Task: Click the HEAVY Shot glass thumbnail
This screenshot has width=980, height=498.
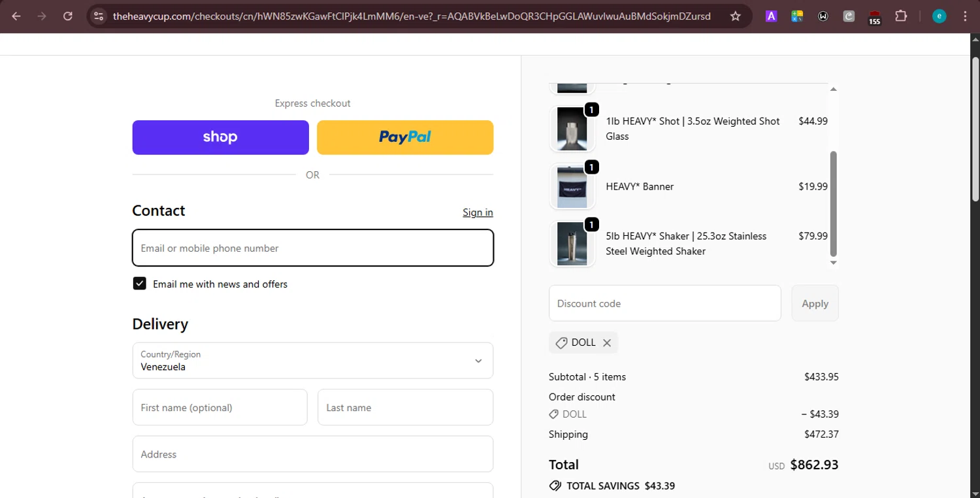Action: coord(572,128)
